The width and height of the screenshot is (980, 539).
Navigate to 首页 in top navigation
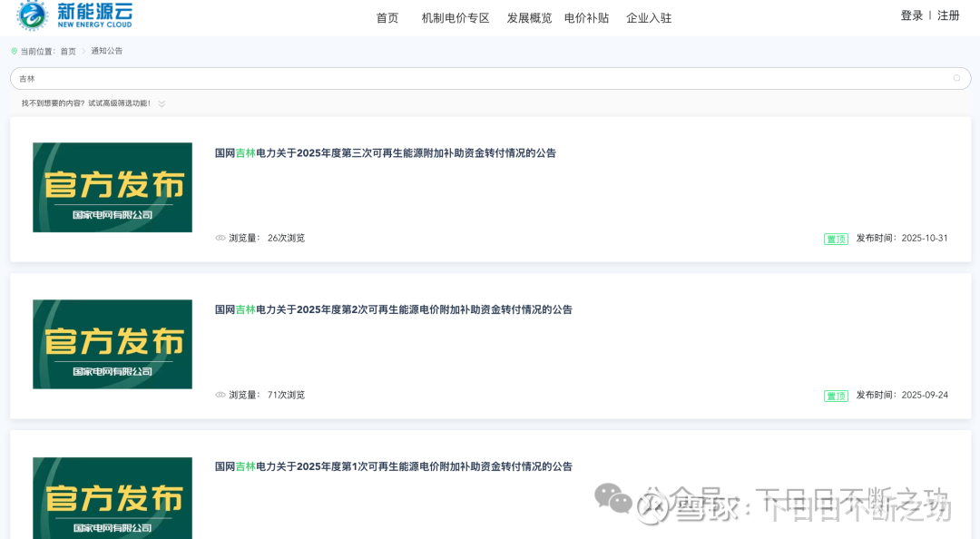[387, 18]
